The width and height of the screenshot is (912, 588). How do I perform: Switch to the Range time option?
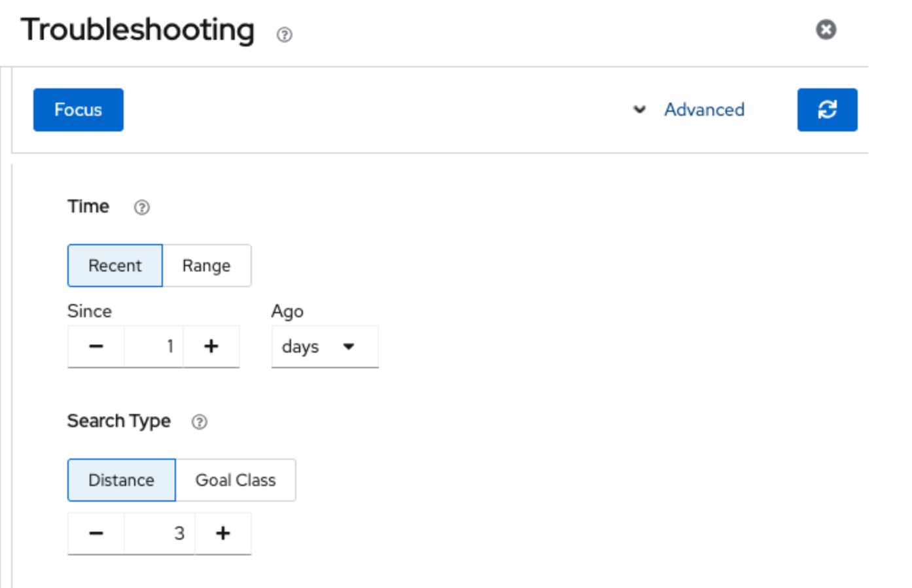pos(207,266)
